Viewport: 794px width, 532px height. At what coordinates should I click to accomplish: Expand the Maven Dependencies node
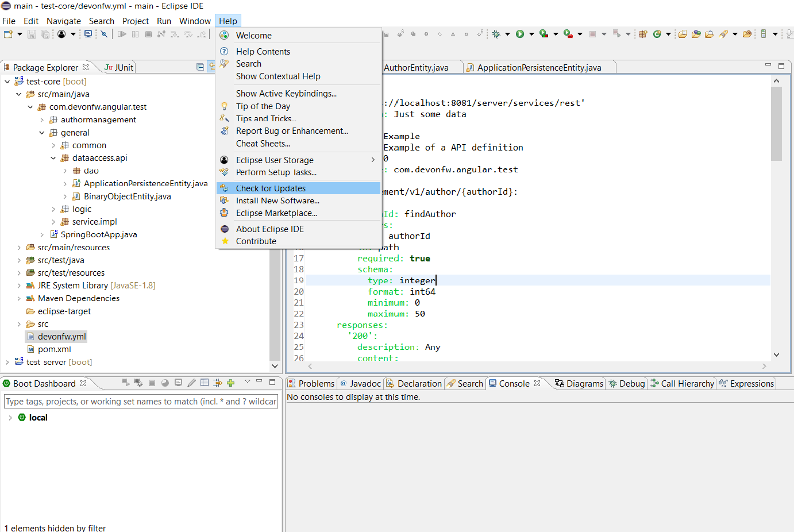click(x=19, y=299)
